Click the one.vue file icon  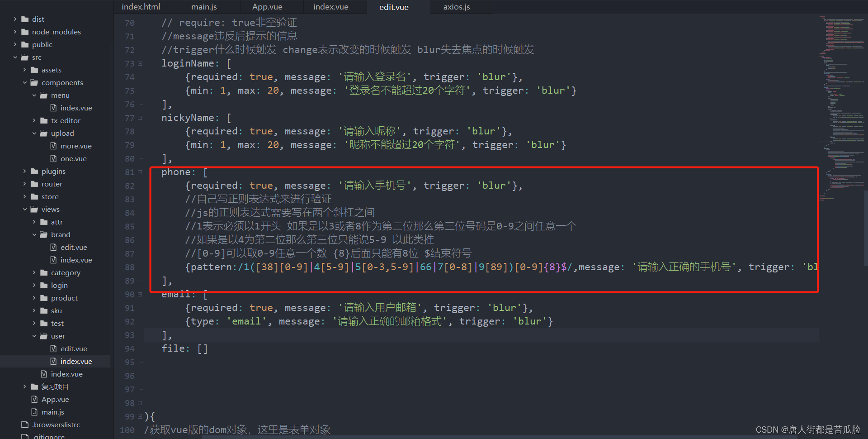(x=53, y=158)
